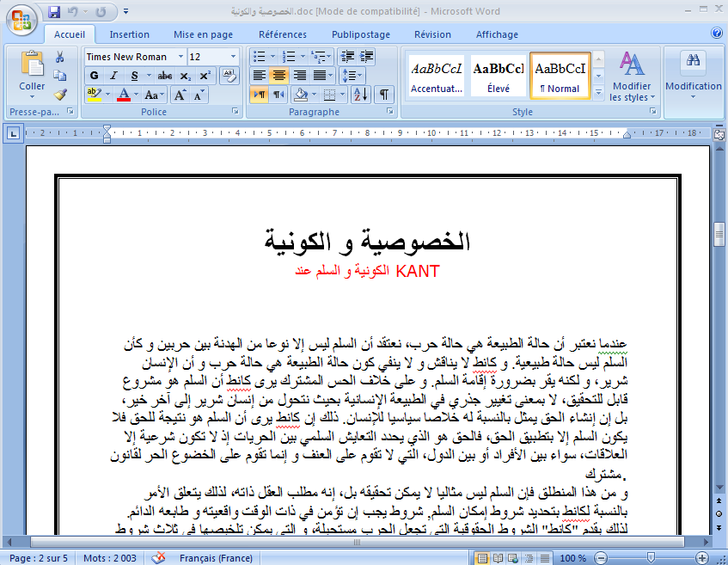Toggle left-to-right text direction
728x565 pixels.
[x=259, y=95]
